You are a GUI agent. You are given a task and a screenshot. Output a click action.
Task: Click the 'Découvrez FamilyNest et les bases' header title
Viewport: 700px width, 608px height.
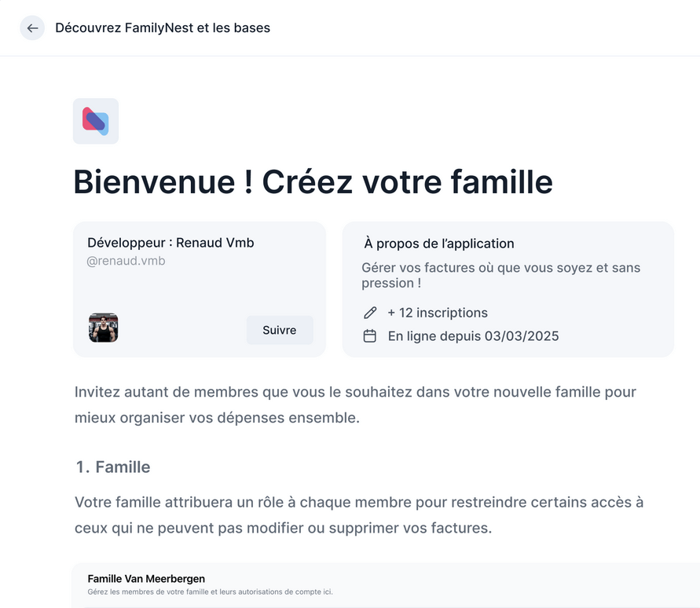tap(162, 27)
